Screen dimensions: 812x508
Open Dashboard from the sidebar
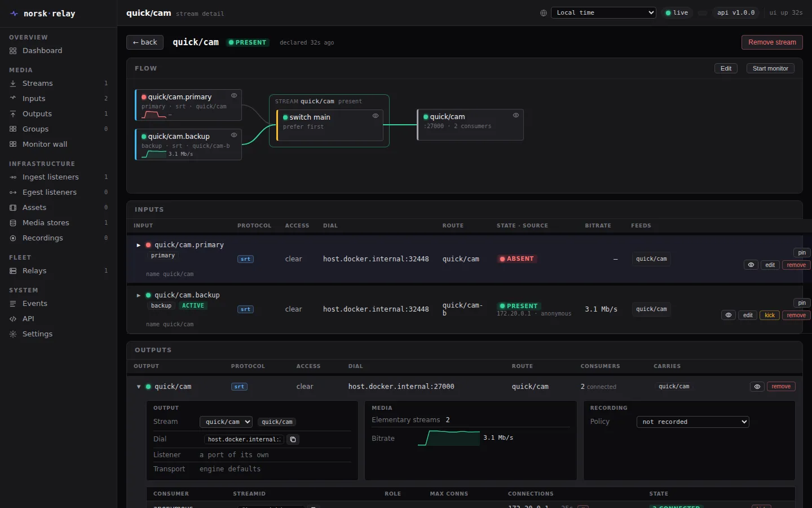[x=42, y=51]
